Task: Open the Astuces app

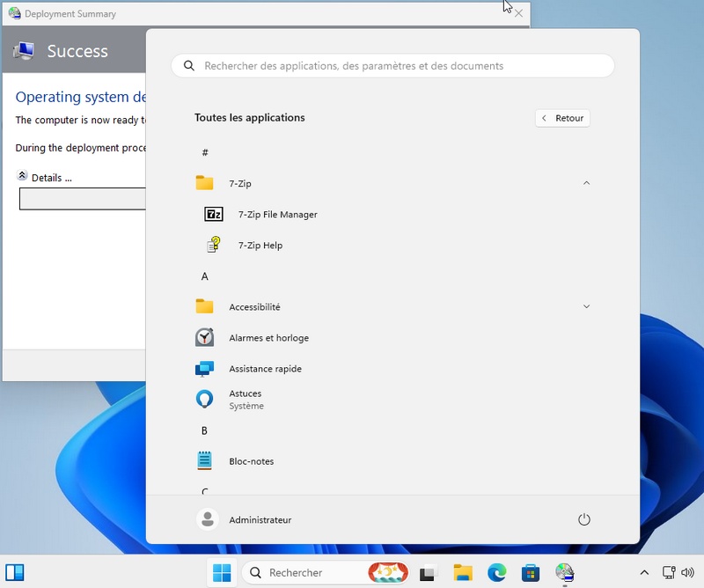Action: click(245, 400)
